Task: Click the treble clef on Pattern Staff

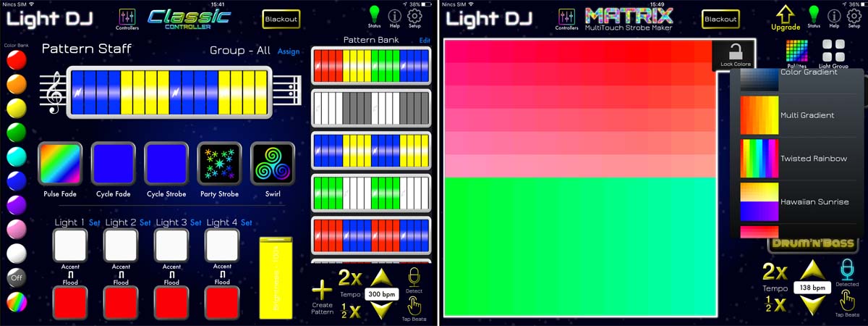Action: 54,91
